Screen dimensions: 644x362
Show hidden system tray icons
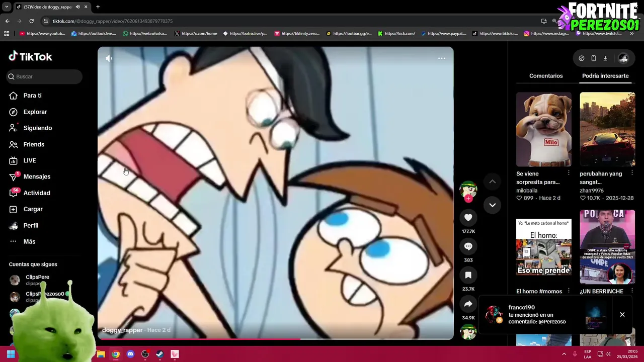[x=564, y=354]
